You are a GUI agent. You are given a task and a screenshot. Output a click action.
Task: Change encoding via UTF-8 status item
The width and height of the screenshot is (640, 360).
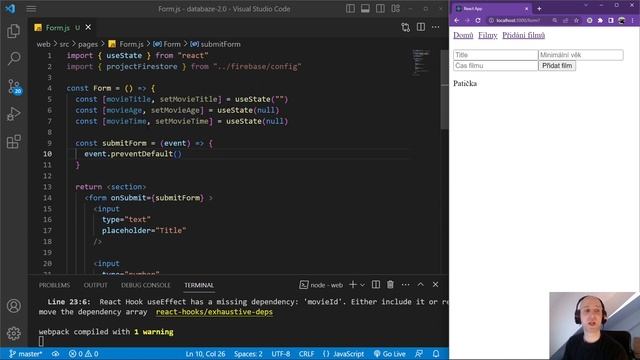[281, 354]
